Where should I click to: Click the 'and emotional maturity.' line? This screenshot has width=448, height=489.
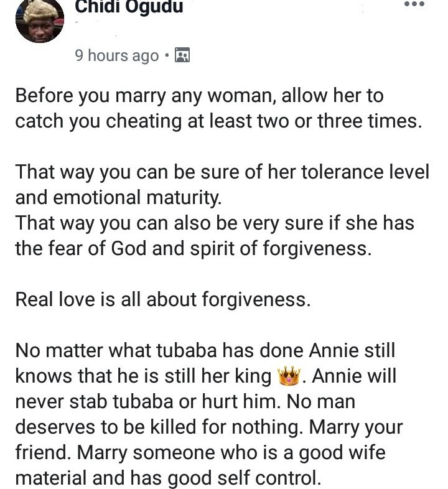click(119, 197)
